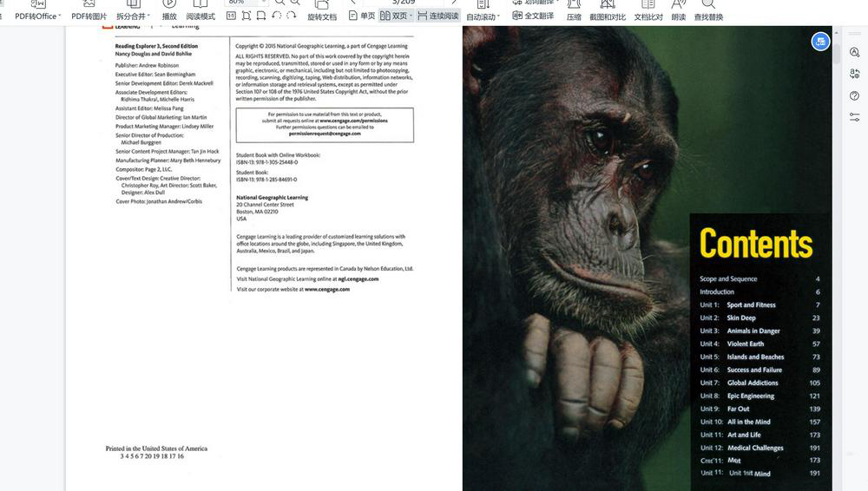
Task: Toggle 连续阅读 continuous reading mode
Action: (x=437, y=16)
